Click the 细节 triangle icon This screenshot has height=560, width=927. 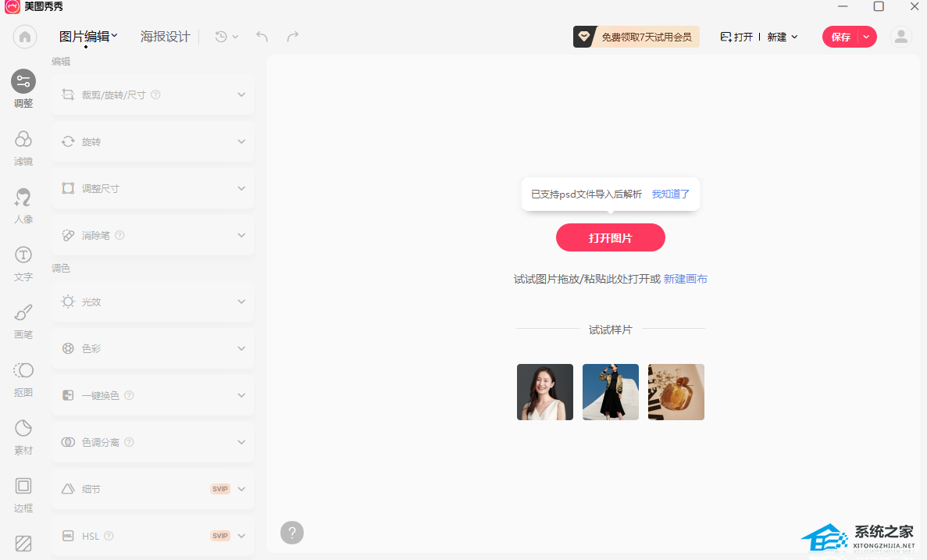pos(68,489)
